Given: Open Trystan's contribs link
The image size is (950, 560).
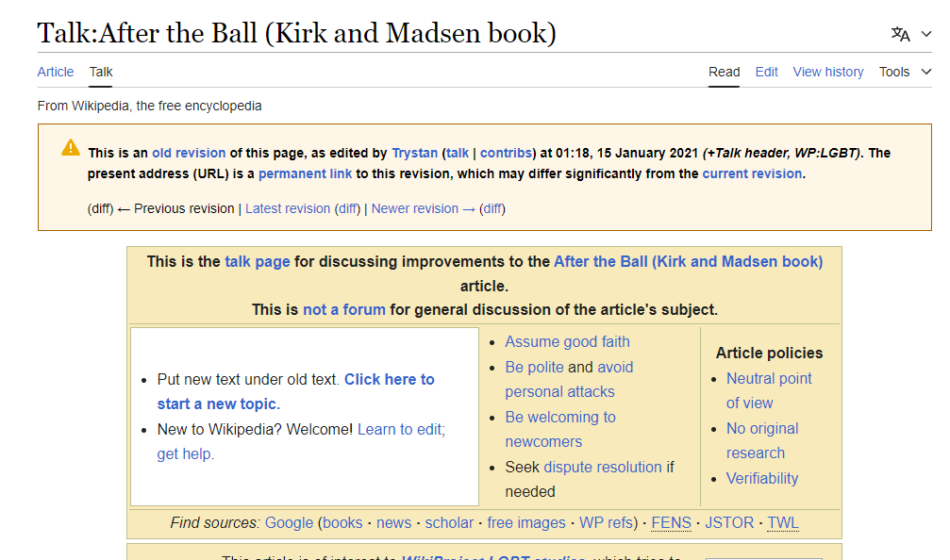Looking at the screenshot, I should 506,153.
